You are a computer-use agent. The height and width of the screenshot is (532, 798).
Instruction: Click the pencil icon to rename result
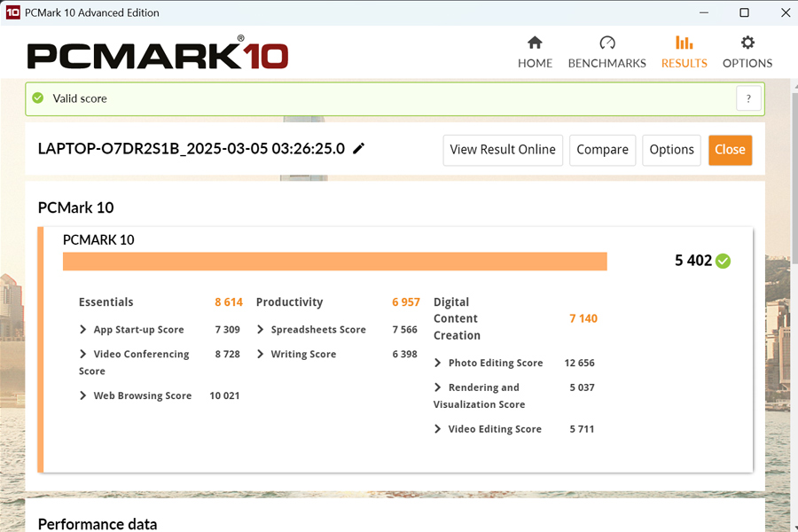coord(359,149)
